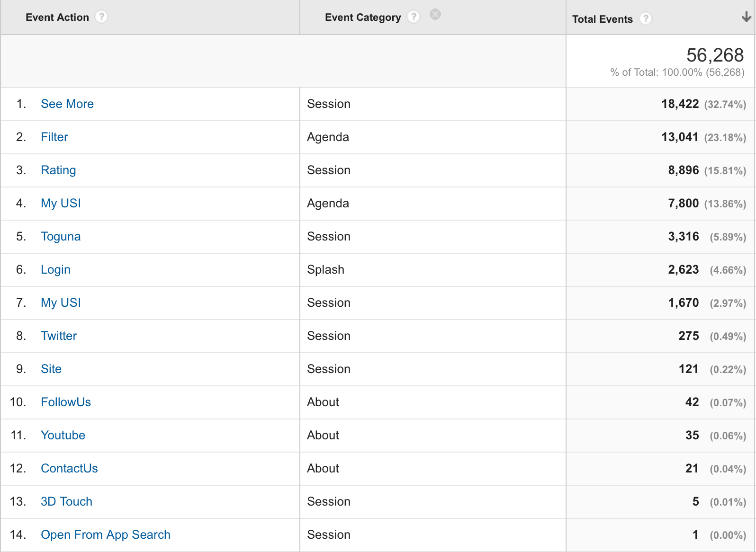Toggle sort arrow on Total Events column
756x552 pixels.
[x=746, y=17]
